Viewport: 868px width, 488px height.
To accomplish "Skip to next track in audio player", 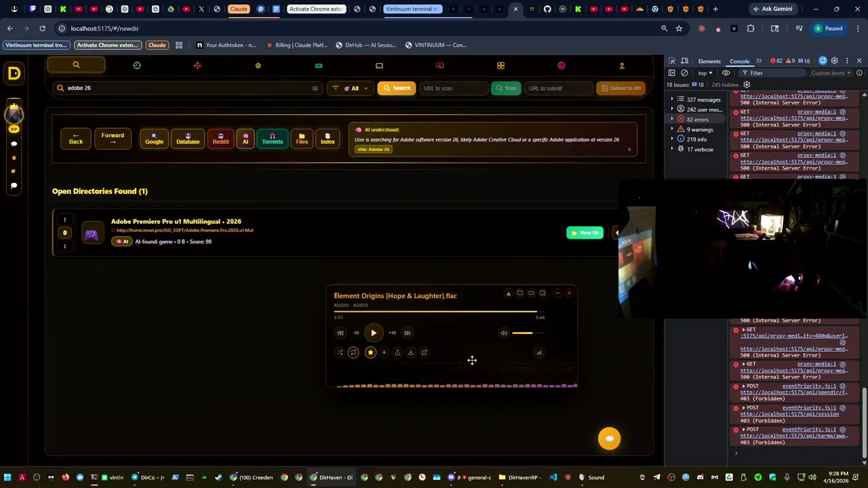I will click(x=407, y=333).
